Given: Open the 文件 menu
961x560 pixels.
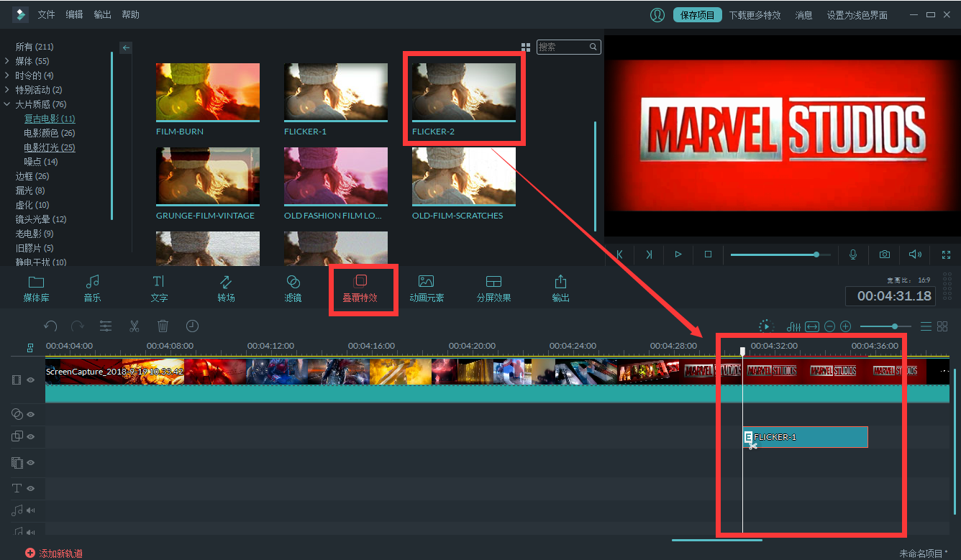Looking at the screenshot, I should pos(46,15).
